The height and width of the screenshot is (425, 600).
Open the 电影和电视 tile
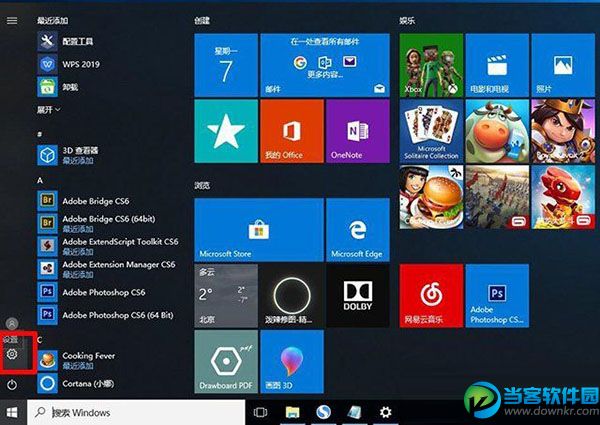[x=497, y=65]
